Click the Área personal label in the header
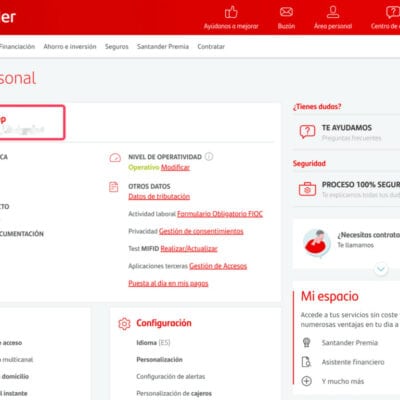 click(333, 26)
